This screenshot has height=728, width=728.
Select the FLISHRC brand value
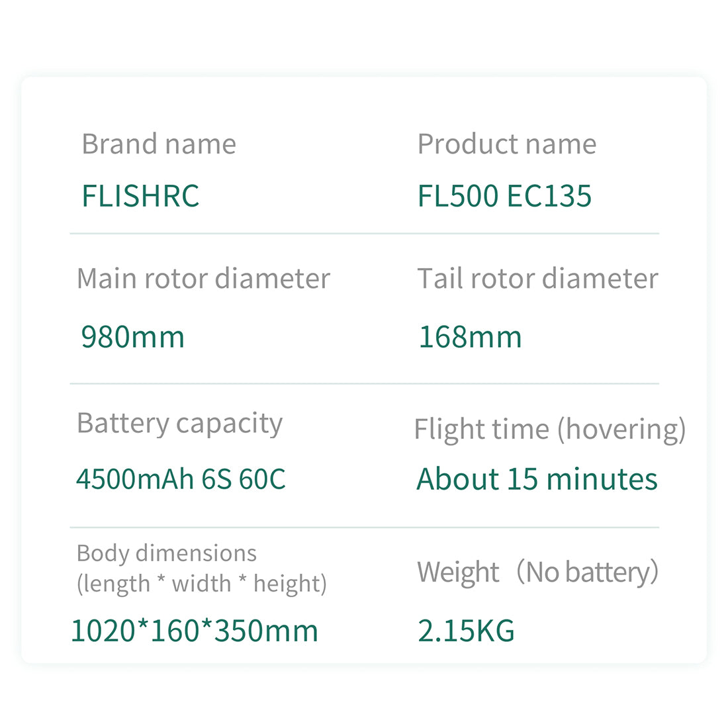click(x=140, y=196)
